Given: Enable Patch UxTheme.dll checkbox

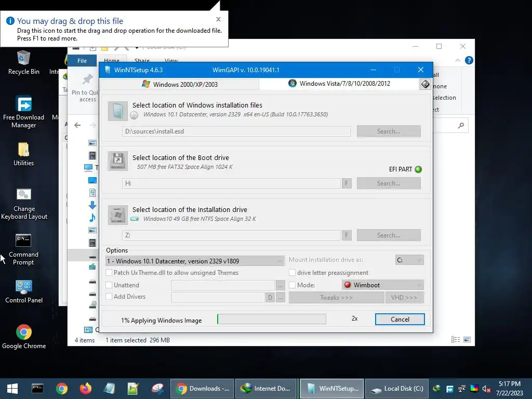Looking at the screenshot, I should [109, 272].
